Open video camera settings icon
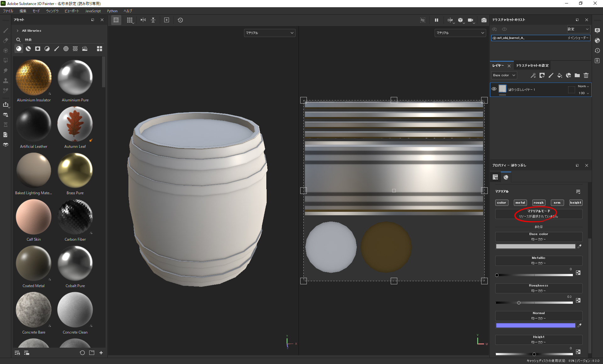Viewport: 603px width, 364px height. point(470,20)
